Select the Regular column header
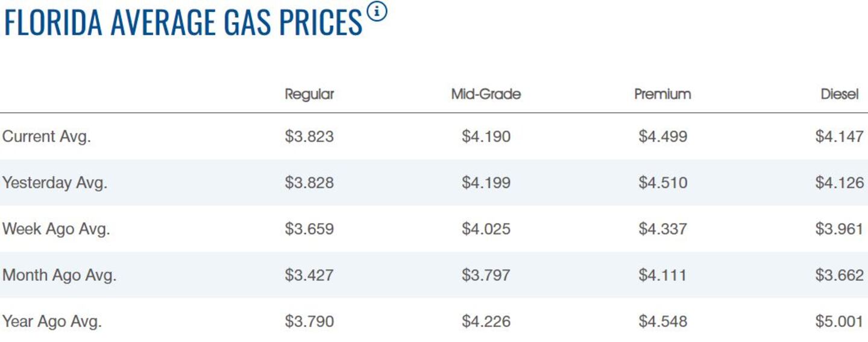The width and height of the screenshot is (868, 342). tap(309, 94)
